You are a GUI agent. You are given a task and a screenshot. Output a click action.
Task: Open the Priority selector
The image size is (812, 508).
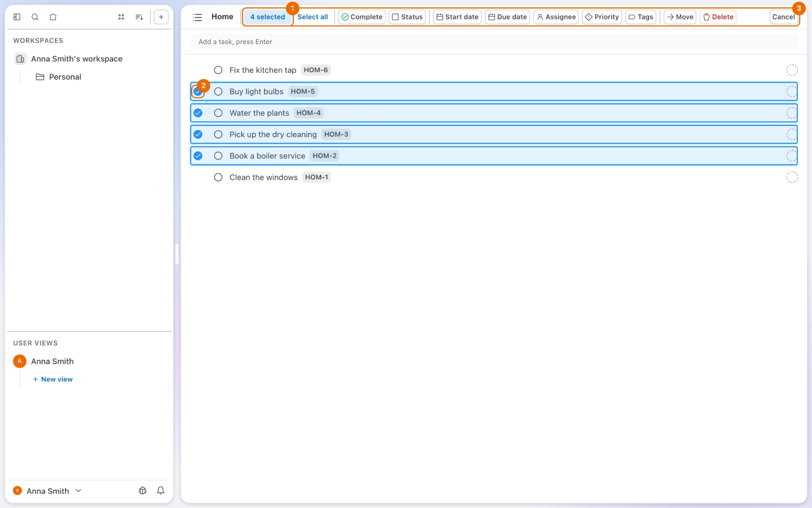[602, 17]
